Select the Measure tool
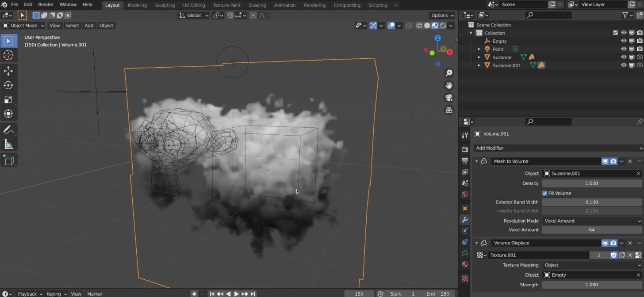Viewport: 644px width, 297px height. 8,145
